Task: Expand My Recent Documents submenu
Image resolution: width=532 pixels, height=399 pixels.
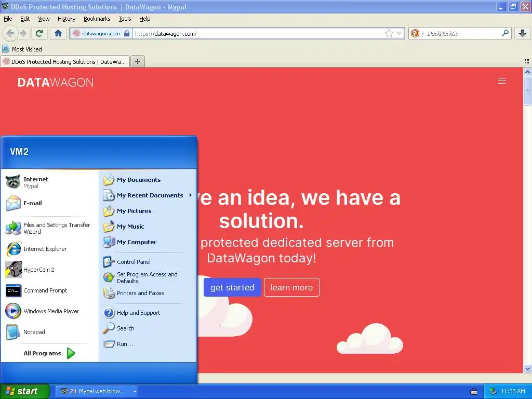Action: click(148, 195)
